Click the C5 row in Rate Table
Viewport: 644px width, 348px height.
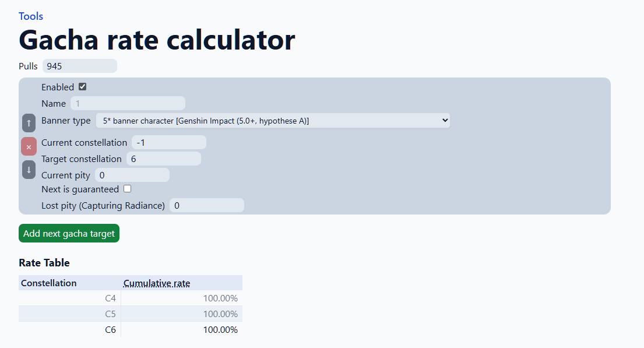[130, 314]
